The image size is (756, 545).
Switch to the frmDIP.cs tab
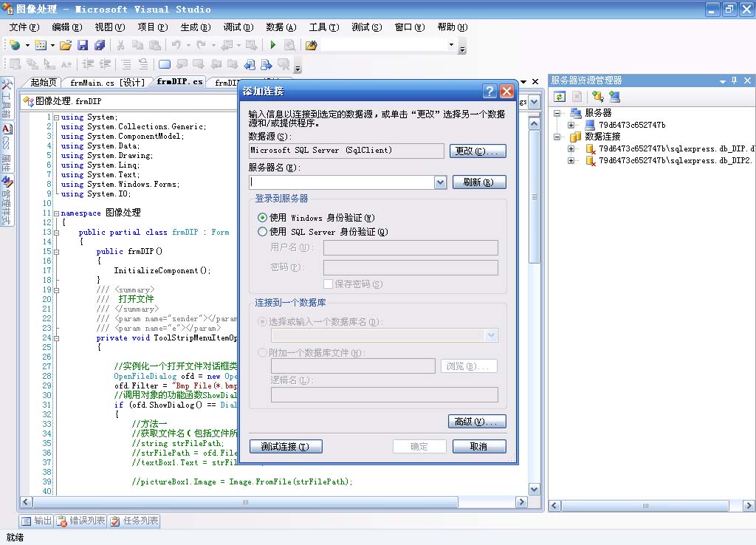coord(179,82)
